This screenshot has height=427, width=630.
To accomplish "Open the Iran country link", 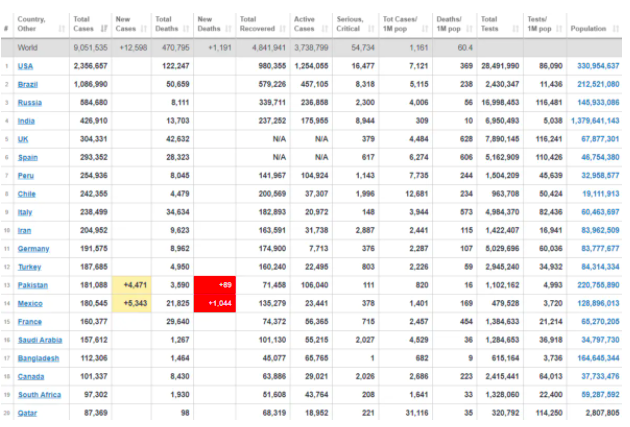I will point(25,231).
